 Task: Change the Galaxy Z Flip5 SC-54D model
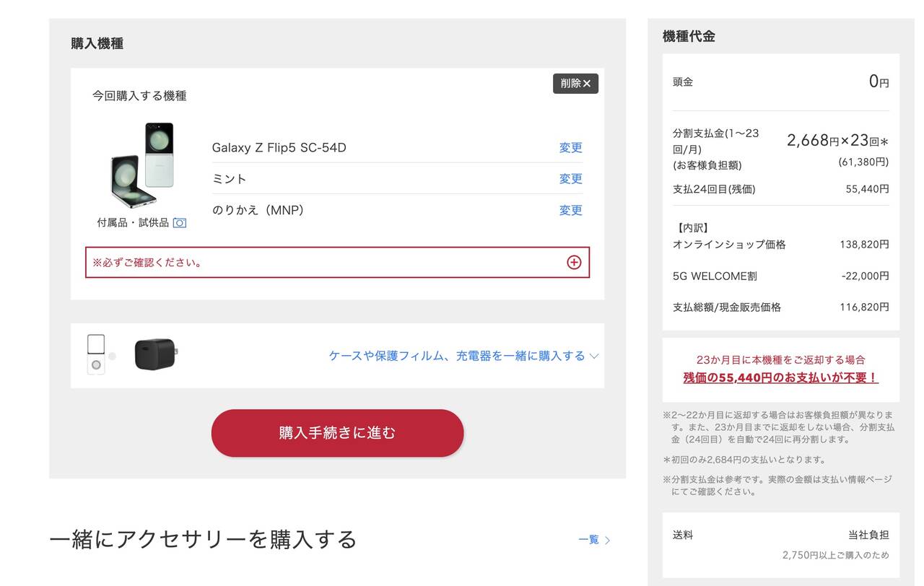[570, 148]
